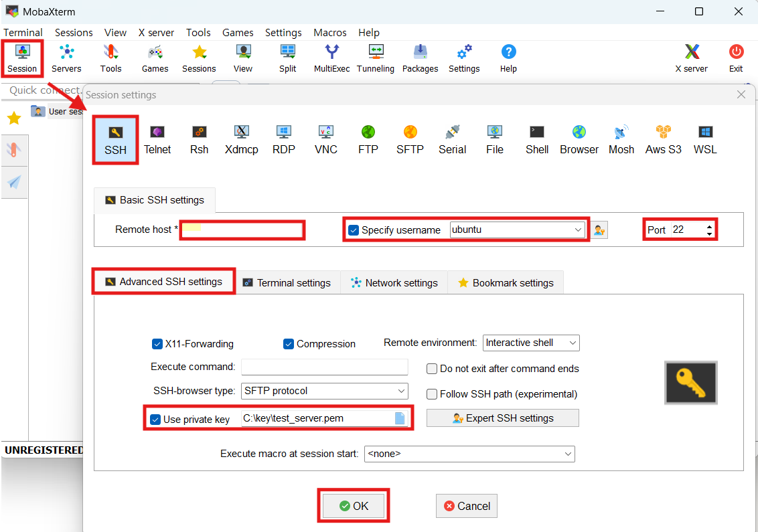Click the Exit power icon
The height and width of the screenshot is (532, 758).
click(x=737, y=58)
